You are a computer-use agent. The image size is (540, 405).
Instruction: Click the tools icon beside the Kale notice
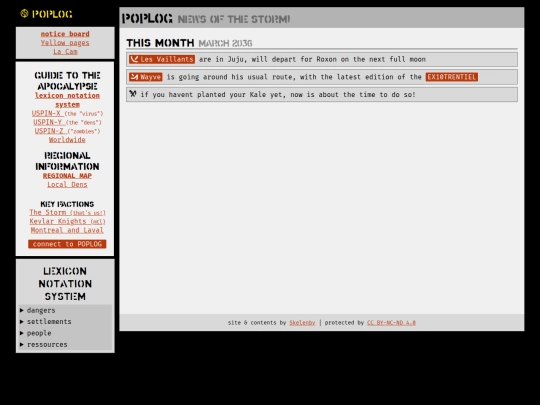(x=133, y=94)
